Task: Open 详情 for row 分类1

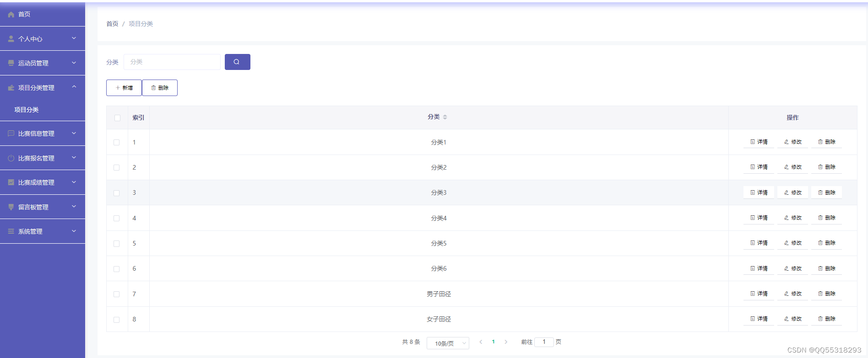Action: click(759, 142)
